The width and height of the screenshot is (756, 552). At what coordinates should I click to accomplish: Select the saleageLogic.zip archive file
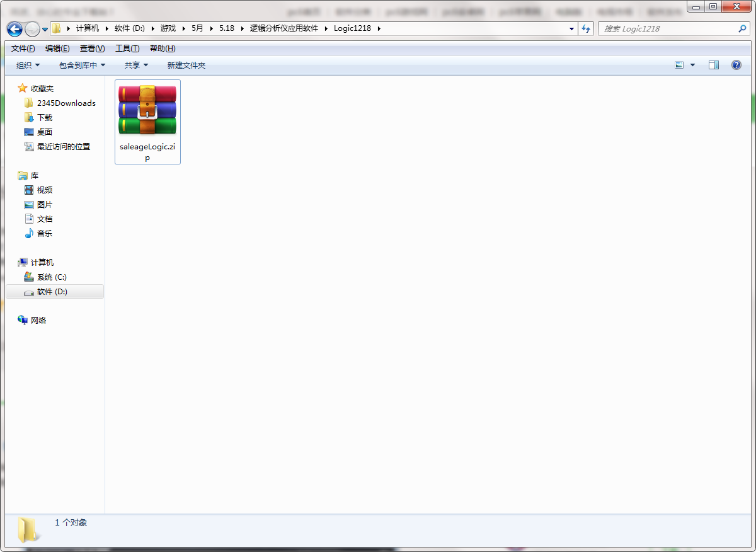pyautogui.click(x=147, y=121)
